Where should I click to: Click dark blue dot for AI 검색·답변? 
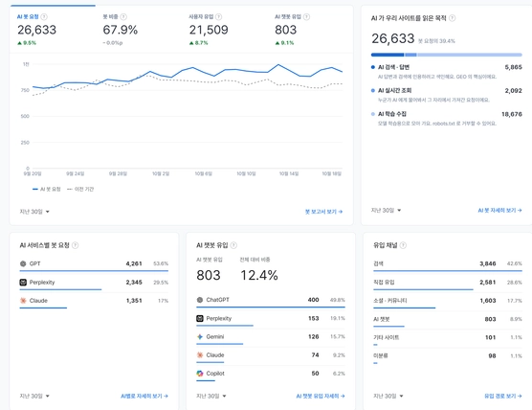pos(373,67)
